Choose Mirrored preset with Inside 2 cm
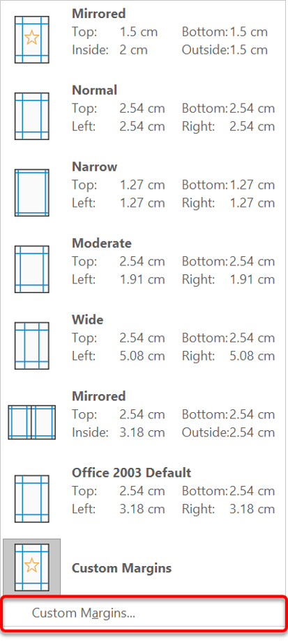 (x=99, y=13)
